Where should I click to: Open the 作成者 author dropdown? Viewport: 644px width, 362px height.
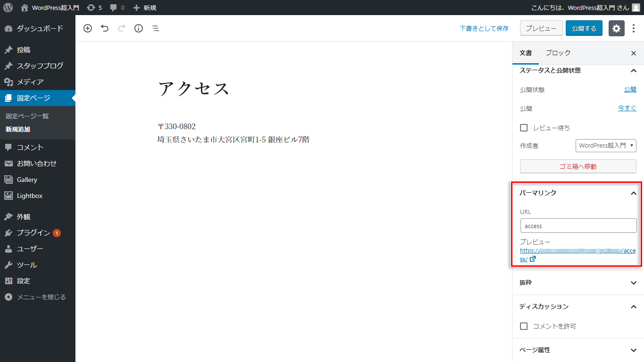point(606,146)
